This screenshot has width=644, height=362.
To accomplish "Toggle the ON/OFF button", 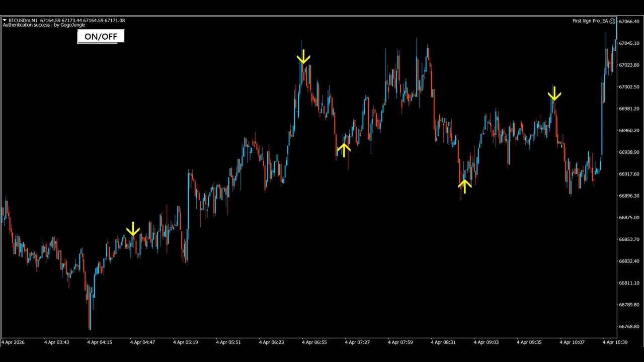I will [101, 36].
